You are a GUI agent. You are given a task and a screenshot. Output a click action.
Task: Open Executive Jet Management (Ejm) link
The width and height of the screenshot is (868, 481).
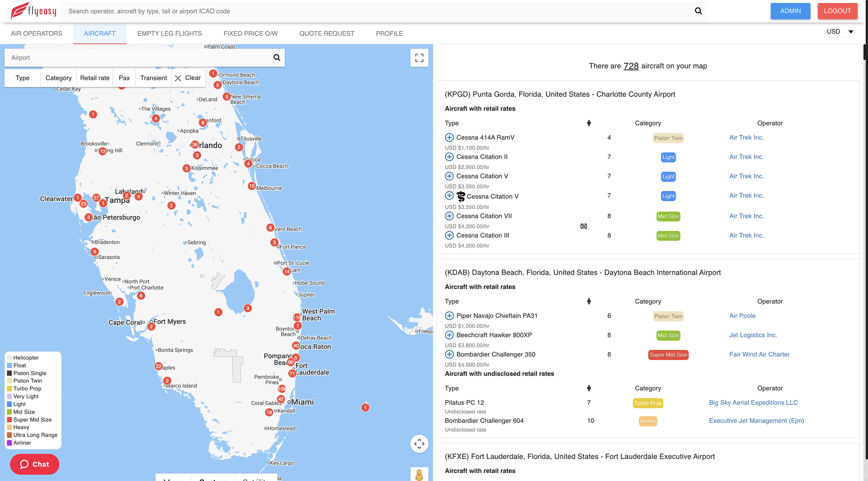[x=756, y=421]
